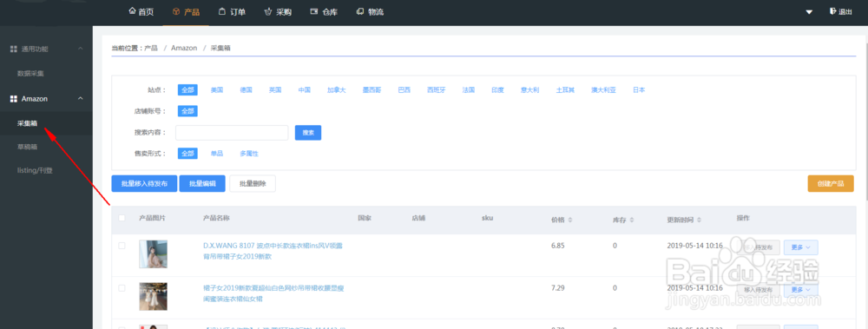Viewport: 868px width, 329px height.
Task: Open the 仓库 warehouse section in top bar
Action: click(x=324, y=11)
